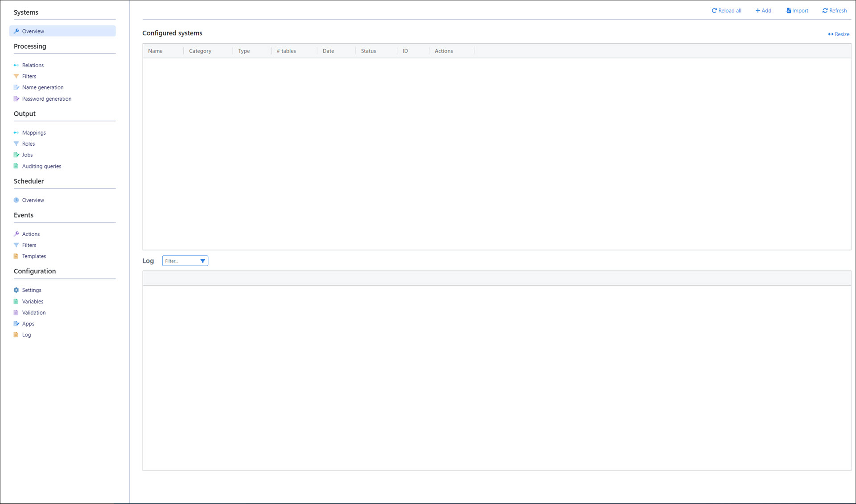Go to Auditing queries page

tap(41, 166)
